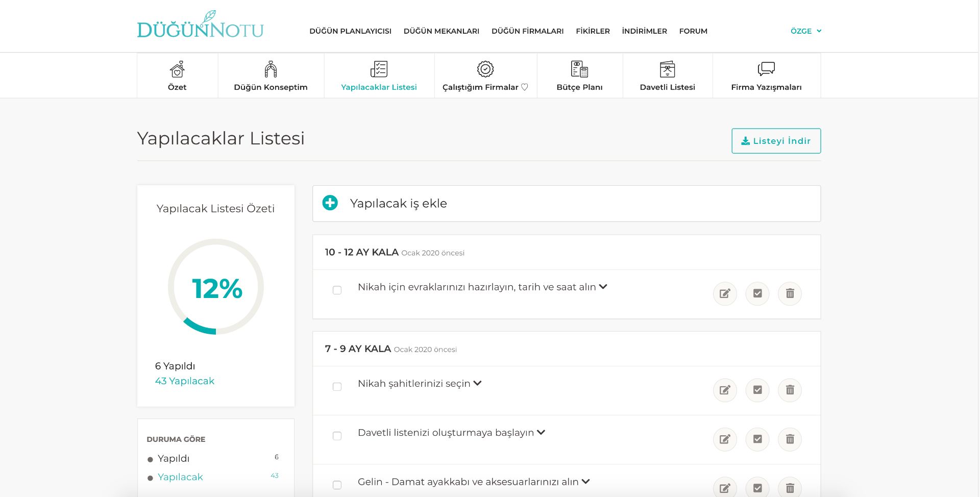The width and height of the screenshot is (980, 497).
Task: Download the list with Listeyi İndir
Action: click(x=776, y=141)
